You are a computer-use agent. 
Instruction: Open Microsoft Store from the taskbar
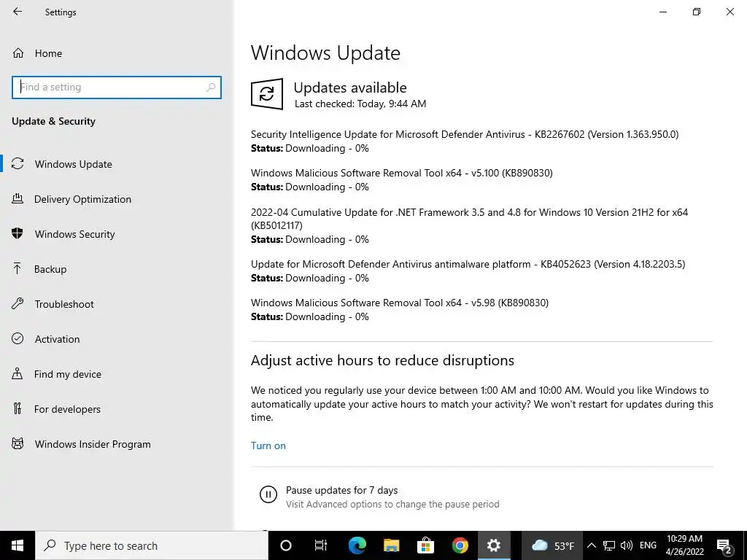pos(425,545)
